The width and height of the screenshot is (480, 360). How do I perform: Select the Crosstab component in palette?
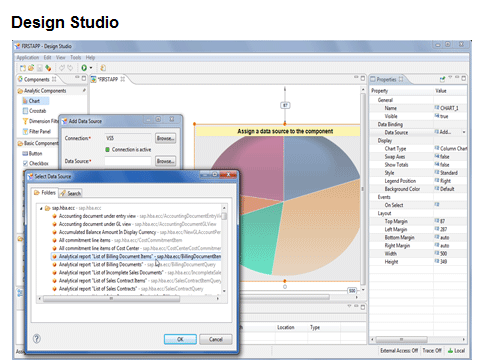(x=34, y=111)
